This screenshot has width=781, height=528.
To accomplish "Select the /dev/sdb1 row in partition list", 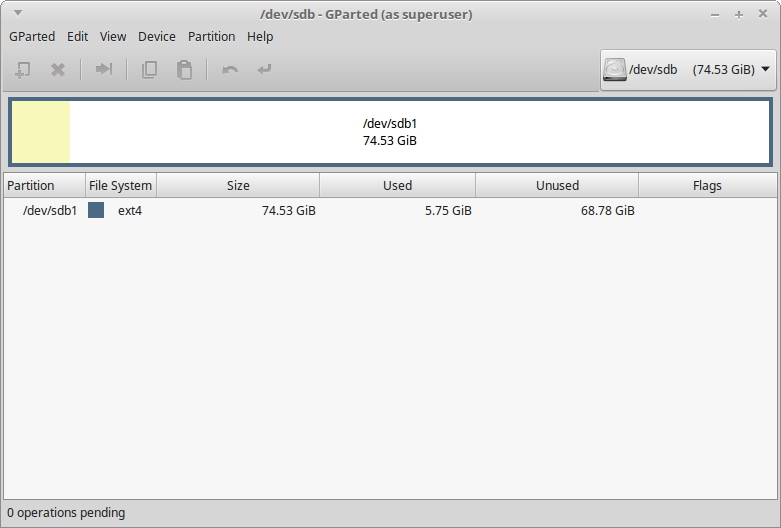I will [390, 211].
